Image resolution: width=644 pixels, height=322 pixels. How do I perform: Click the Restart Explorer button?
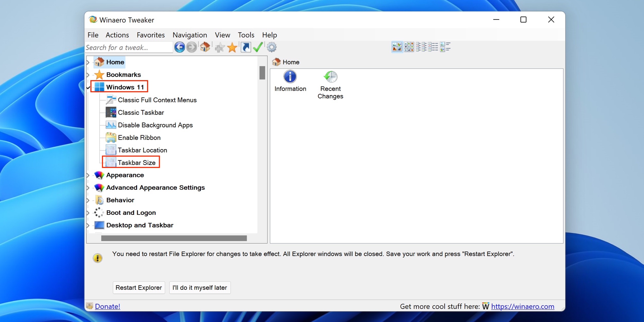138,287
